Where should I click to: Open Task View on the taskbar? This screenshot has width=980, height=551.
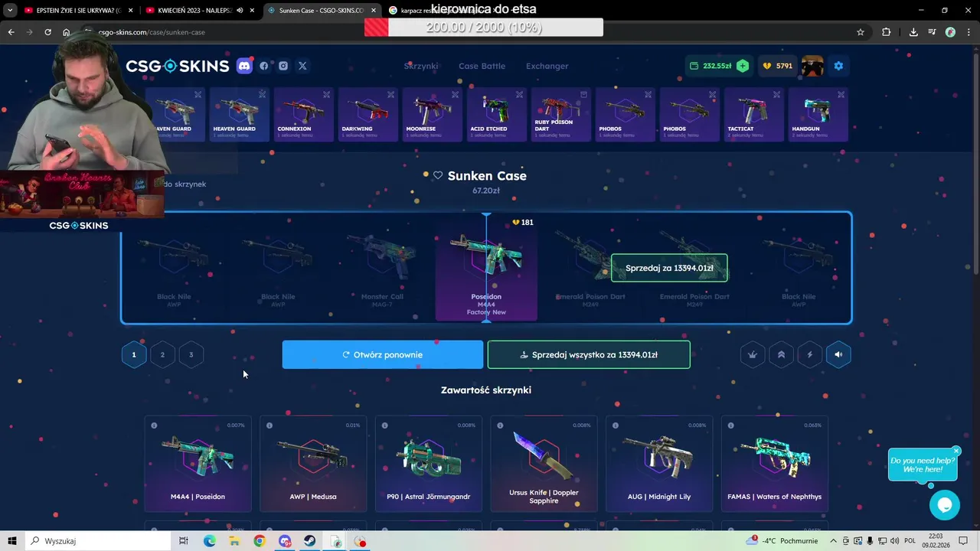pyautogui.click(x=184, y=541)
